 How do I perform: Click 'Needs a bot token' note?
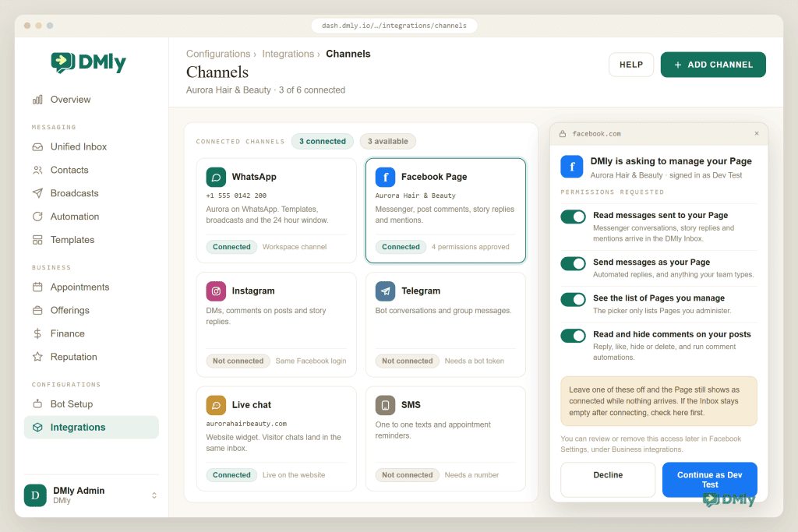pyautogui.click(x=475, y=361)
